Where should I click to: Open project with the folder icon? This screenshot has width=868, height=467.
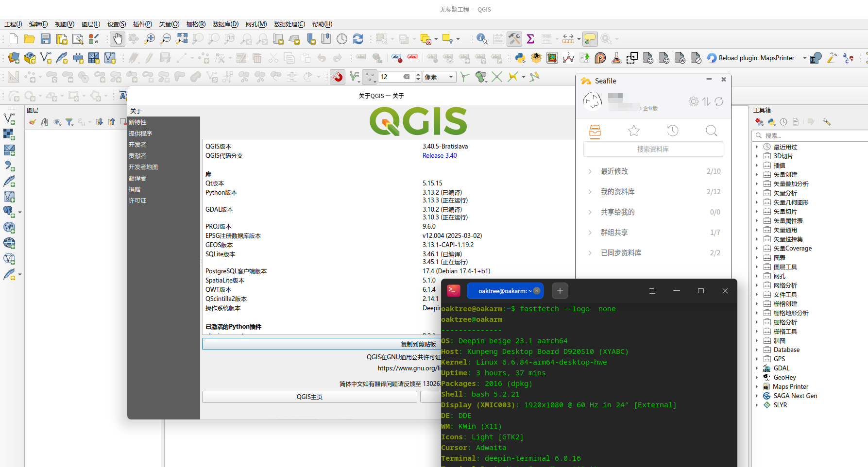pos(29,39)
